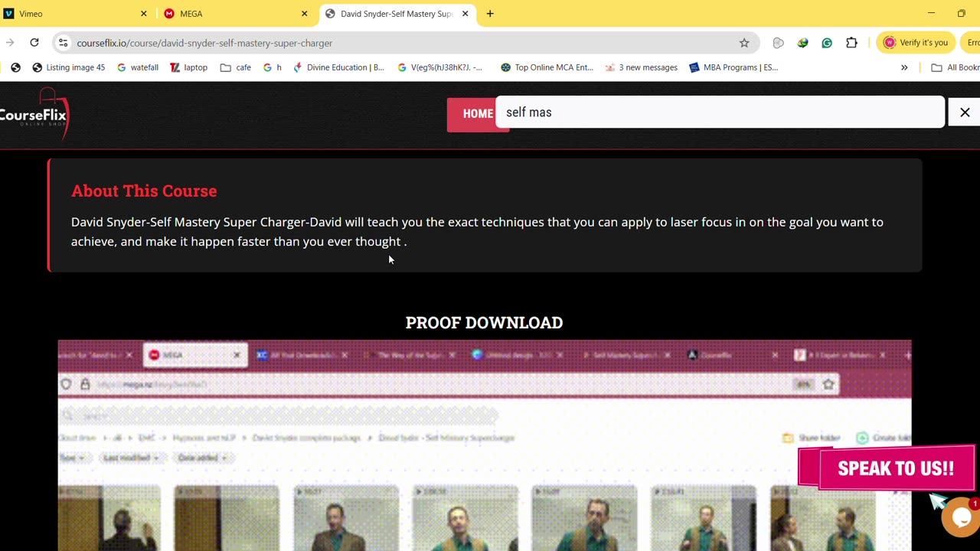Open the watefall bookmark

pos(137,67)
